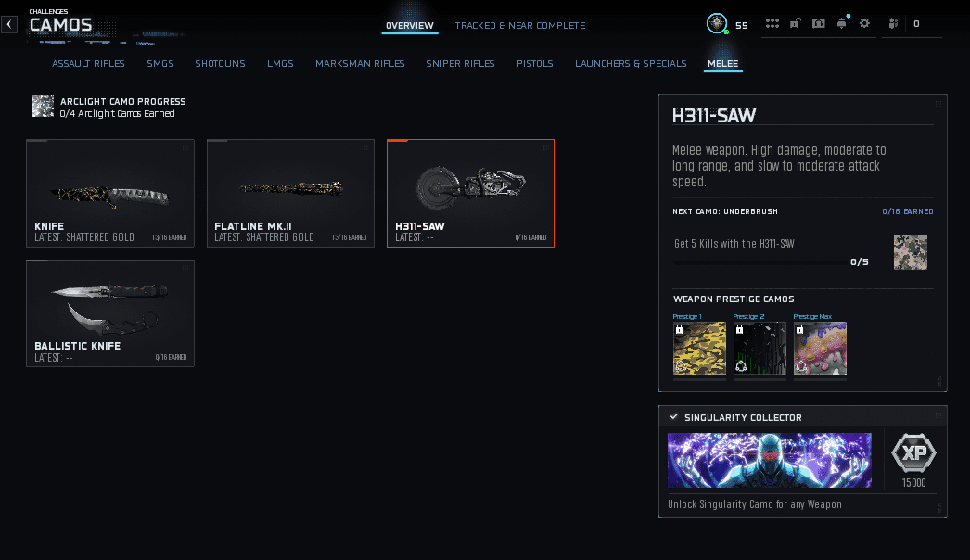970x560 pixels.
Task: Select the locked Prestige 1 camo
Action: pos(699,349)
